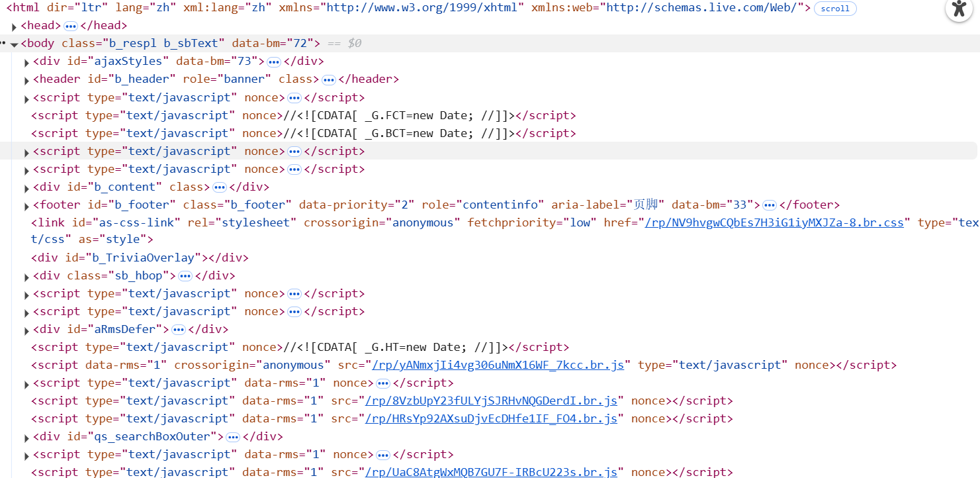Open the NV9hvgwCQbEs7H3iG1iyMXJZa-8.br.css link

pyautogui.click(x=774, y=222)
